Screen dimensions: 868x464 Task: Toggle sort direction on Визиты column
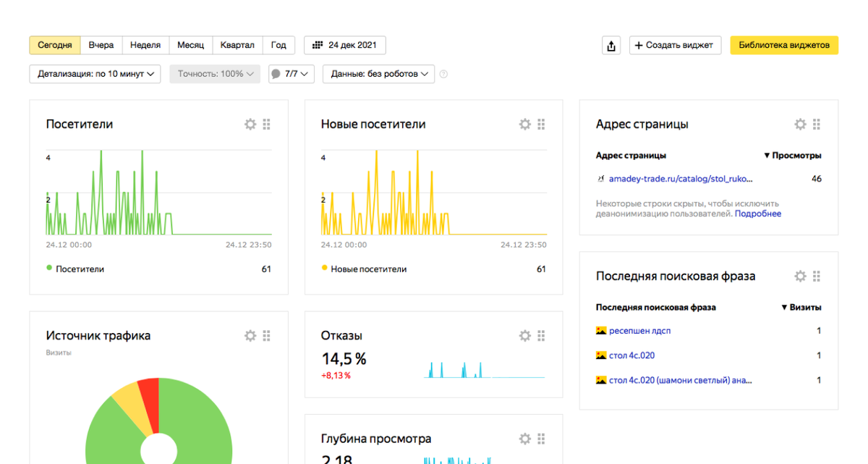click(x=802, y=307)
